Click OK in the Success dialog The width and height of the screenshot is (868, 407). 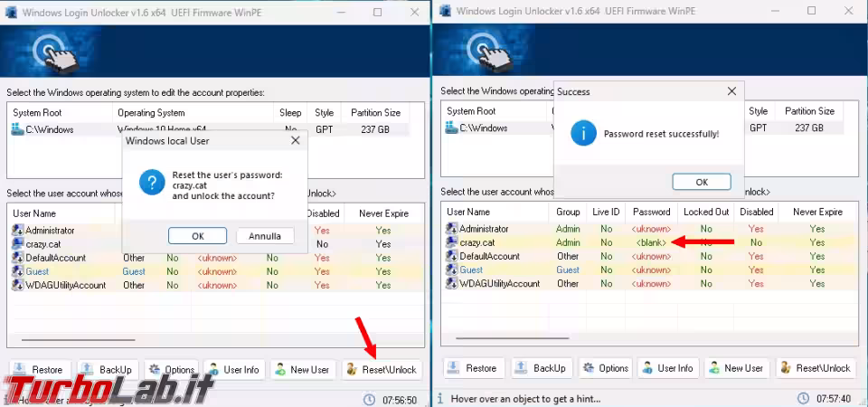[702, 182]
